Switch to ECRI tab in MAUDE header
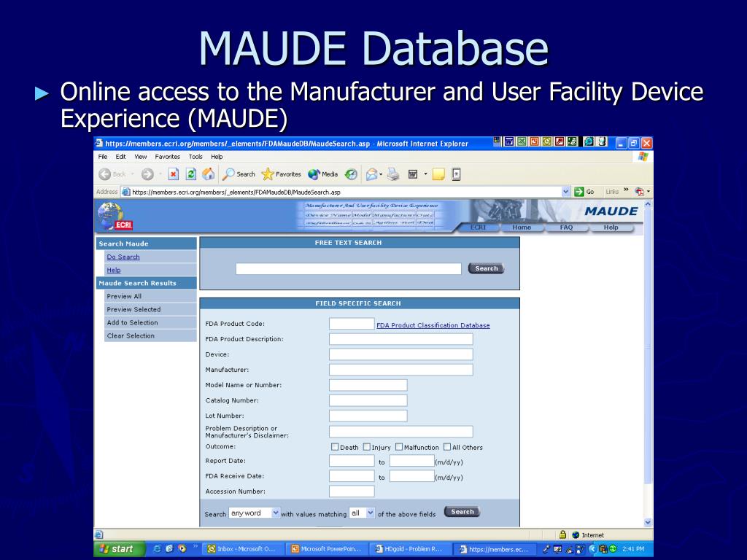This screenshot has height=560, width=747. [x=478, y=227]
